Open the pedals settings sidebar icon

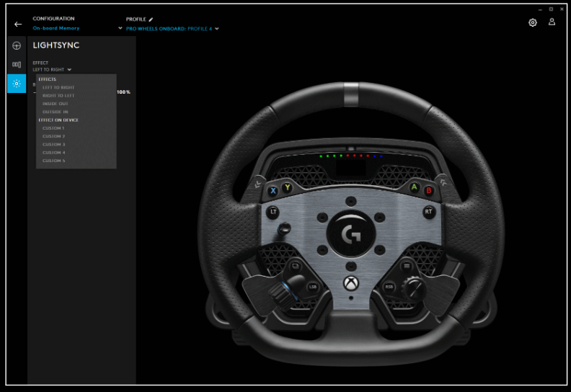click(17, 65)
